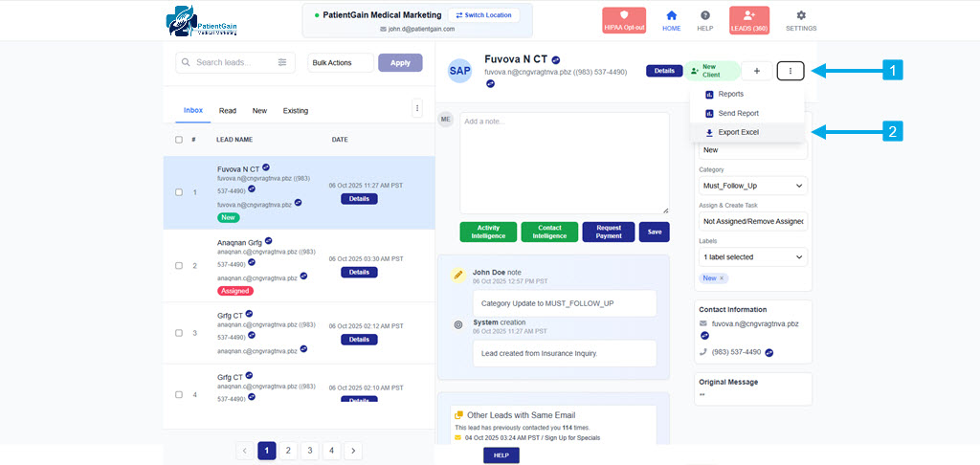Open the three-dot menu beside lead tabs

pyautogui.click(x=417, y=107)
